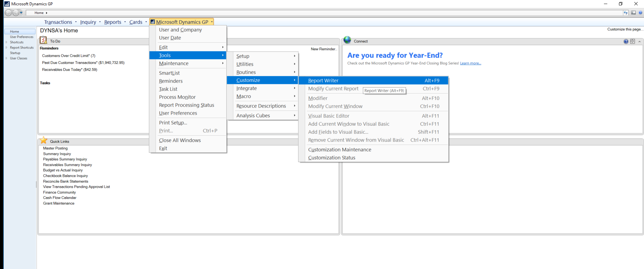
Task: Click the Forward navigation arrow button
Action: click(x=15, y=13)
